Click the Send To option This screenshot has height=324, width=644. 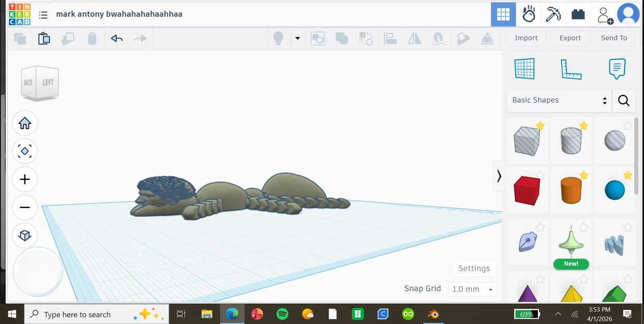[614, 38]
